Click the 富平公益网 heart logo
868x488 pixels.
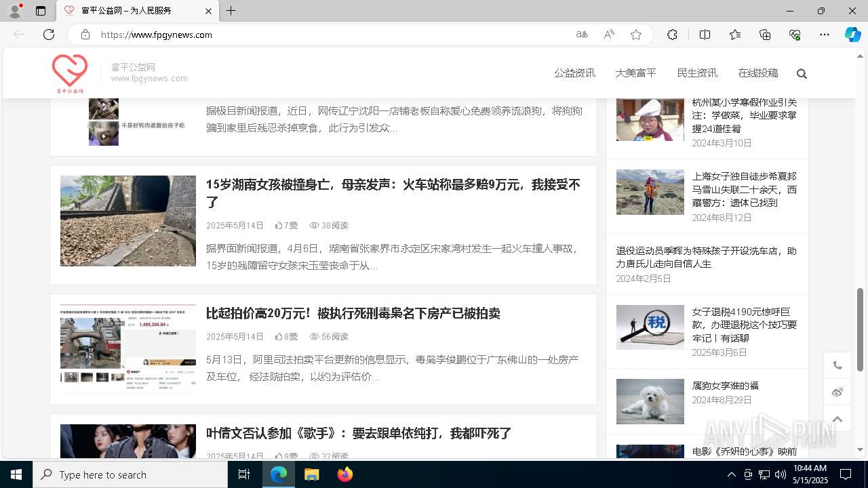point(70,73)
